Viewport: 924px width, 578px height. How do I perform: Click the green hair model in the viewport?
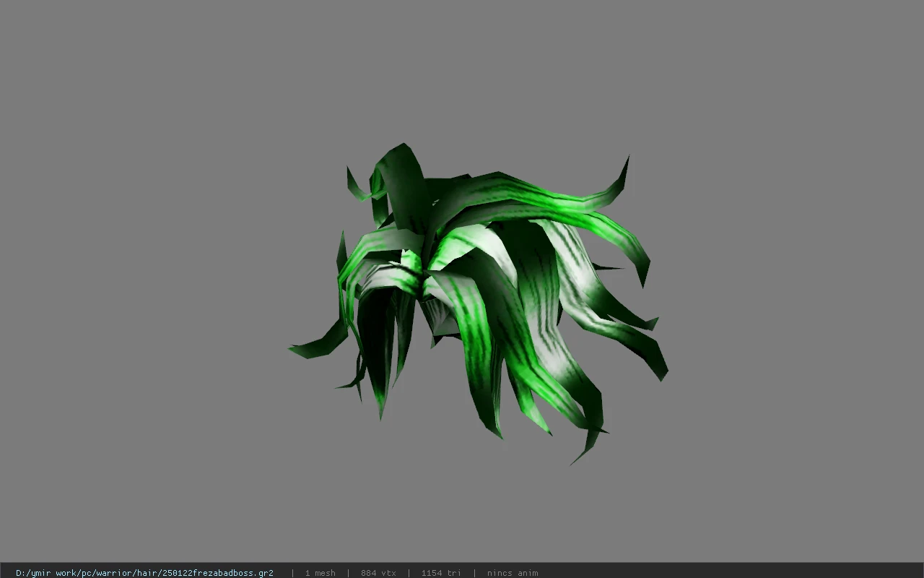pos(478,303)
